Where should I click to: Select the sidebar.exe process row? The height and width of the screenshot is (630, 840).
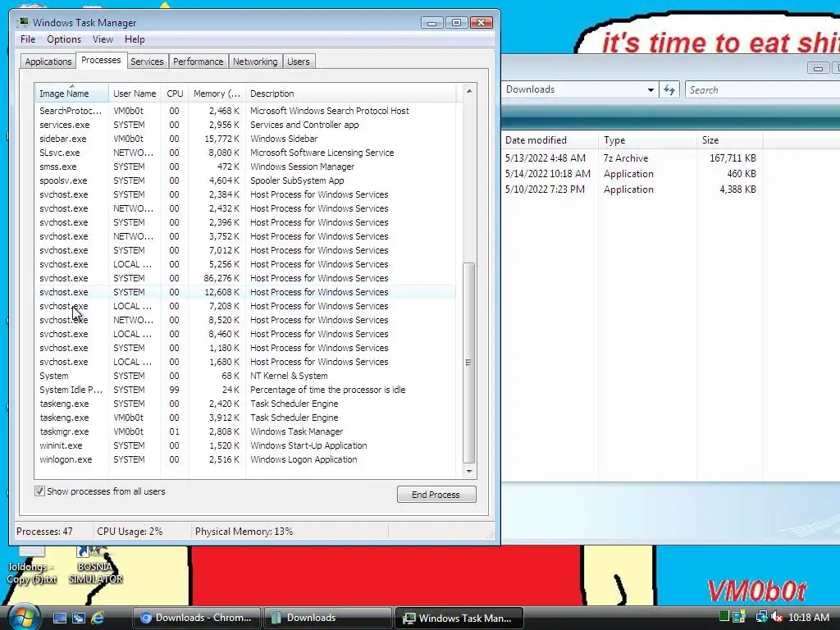[x=245, y=139]
